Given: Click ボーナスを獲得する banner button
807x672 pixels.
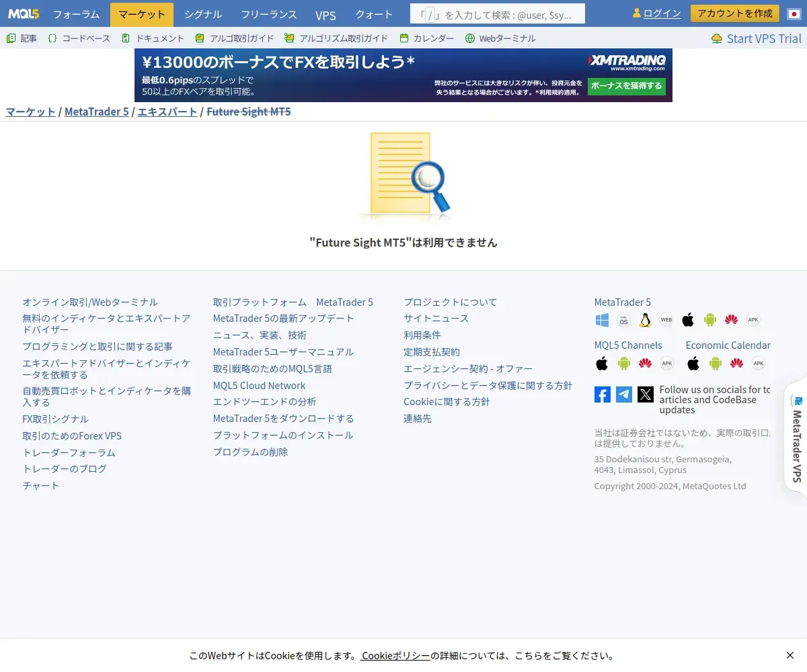Looking at the screenshot, I should 627,86.
